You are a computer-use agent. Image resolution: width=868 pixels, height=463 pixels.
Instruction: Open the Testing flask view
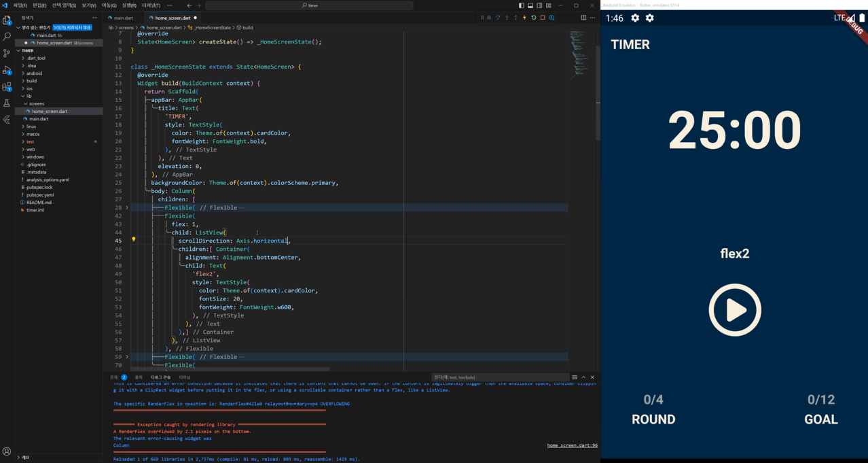coord(7,103)
